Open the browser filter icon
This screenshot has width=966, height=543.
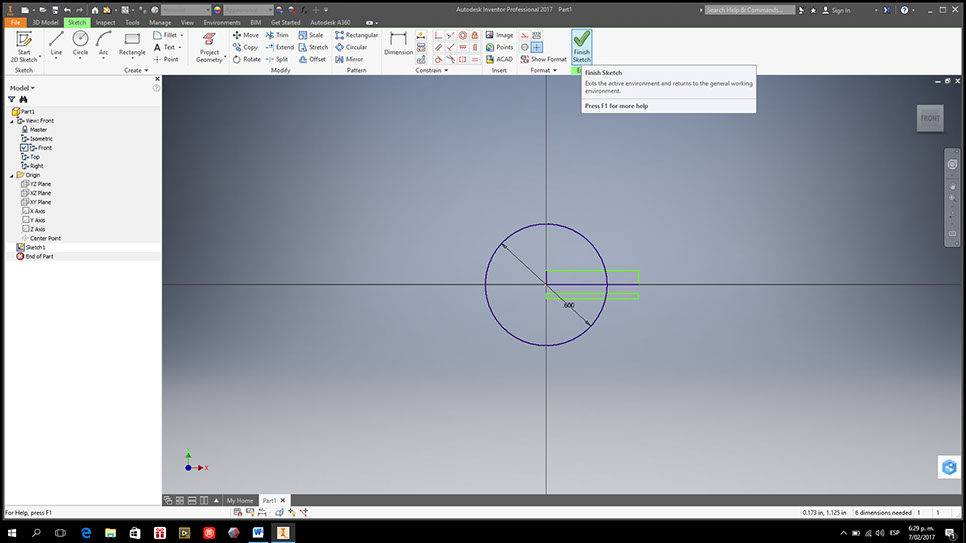click(x=12, y=99)
